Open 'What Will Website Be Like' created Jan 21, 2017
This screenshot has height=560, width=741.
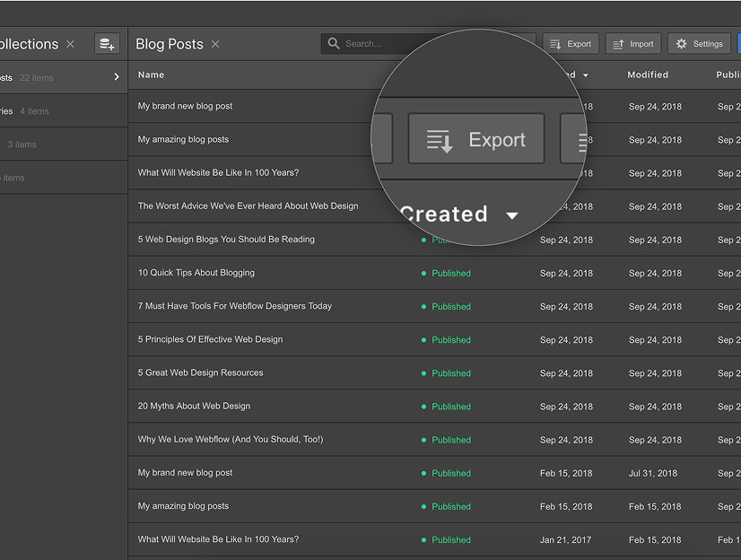tap(218, 539)
